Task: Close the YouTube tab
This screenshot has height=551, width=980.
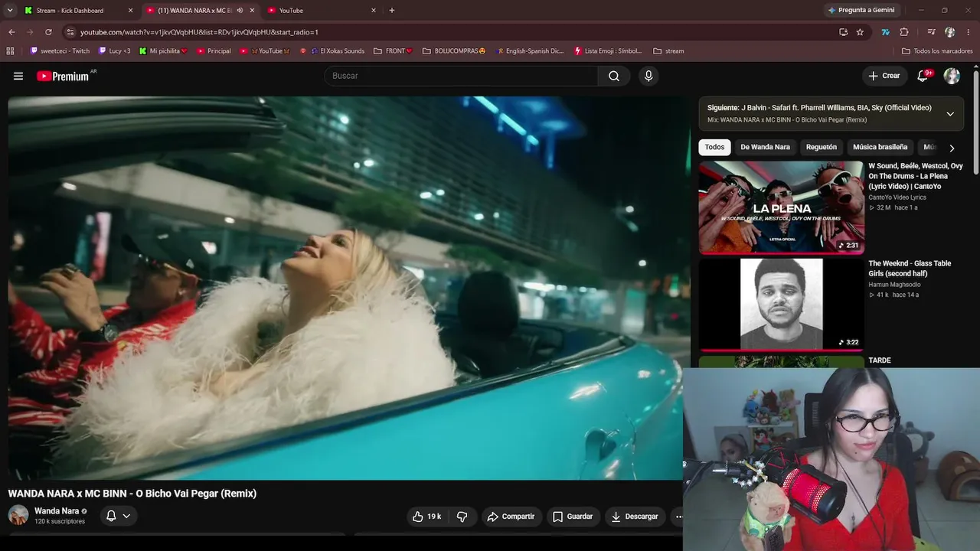Action: tap(374, 11)
